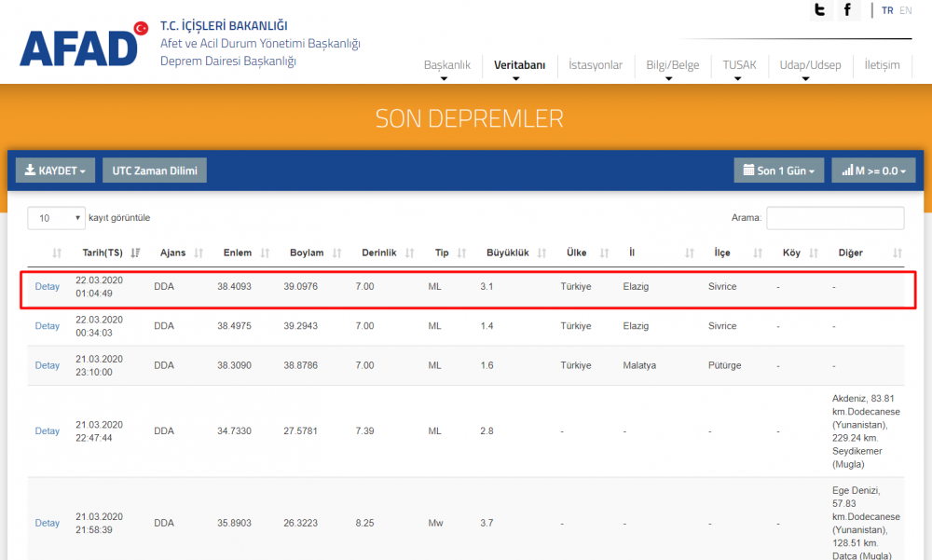
Task: Switch language to EN
Action: point(906,10)
